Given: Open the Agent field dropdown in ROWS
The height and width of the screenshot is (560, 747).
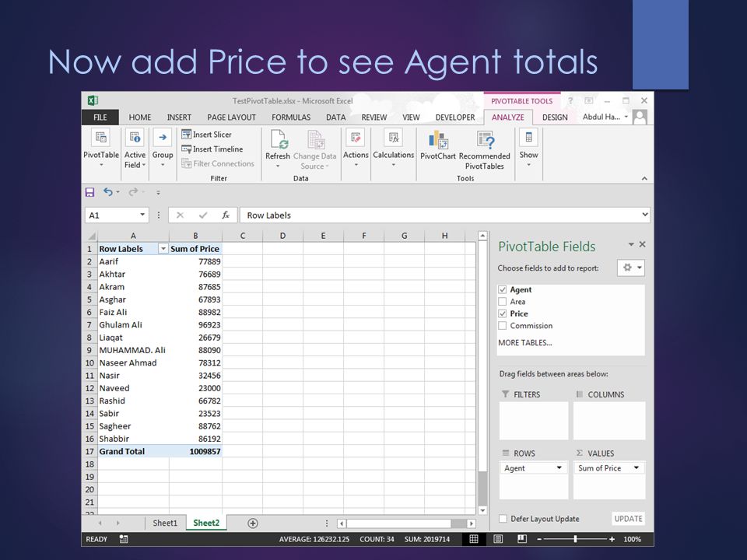Looking at the screenshot, I should coord(559,467).
